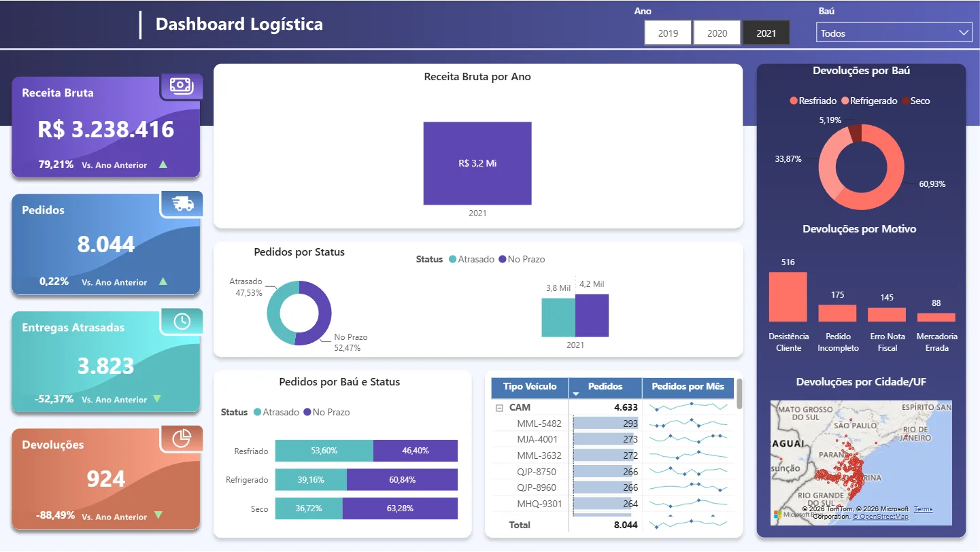Click the Resfriado legend swatch in Devoluções por Baú
980x552 pixels.
[x=794, y=101]
